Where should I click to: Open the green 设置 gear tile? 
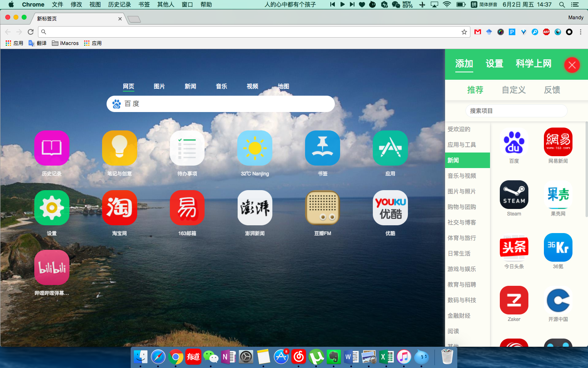click(x=51, y=208)
